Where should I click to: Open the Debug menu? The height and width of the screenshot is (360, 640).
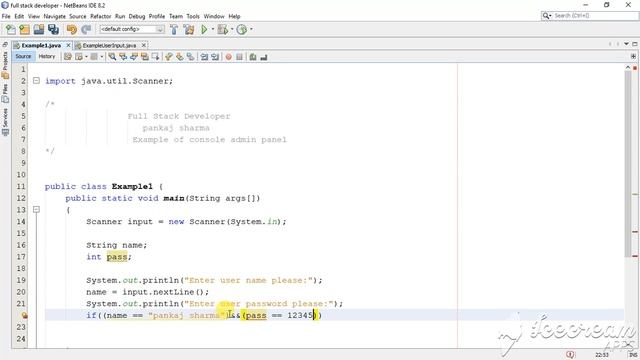pos(137,16)
